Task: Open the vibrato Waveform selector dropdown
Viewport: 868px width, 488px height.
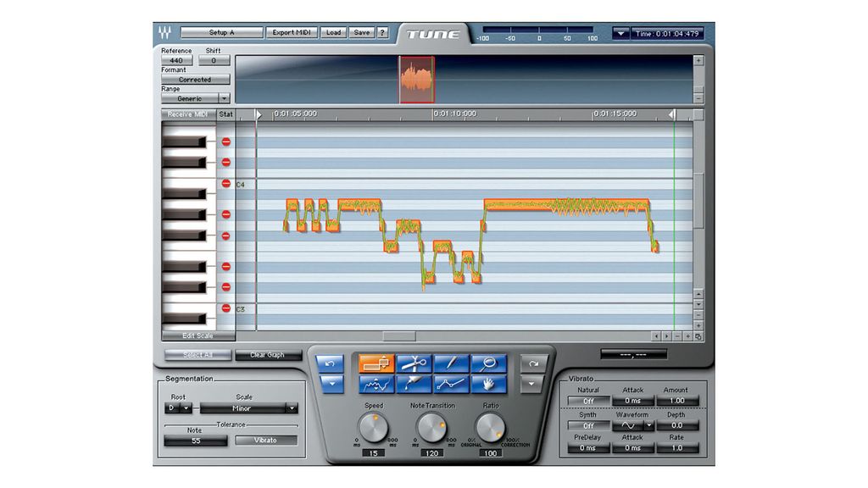Action: tap(648, 424)
